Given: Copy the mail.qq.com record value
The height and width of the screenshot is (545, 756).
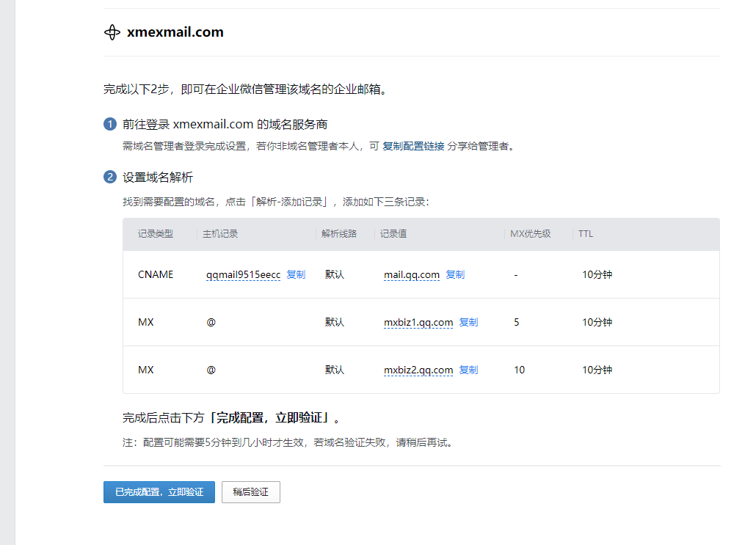Looking at the screenshot, I should 455,274.
